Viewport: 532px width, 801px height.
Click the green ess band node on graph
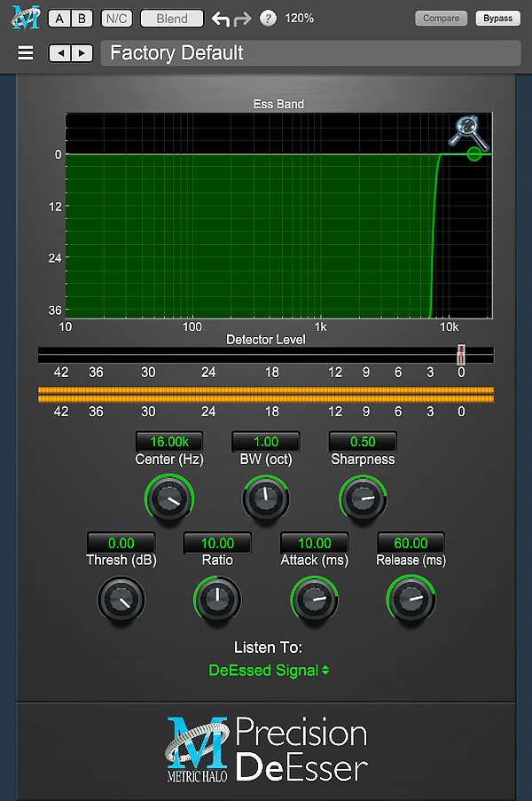[x=474, y=153]
